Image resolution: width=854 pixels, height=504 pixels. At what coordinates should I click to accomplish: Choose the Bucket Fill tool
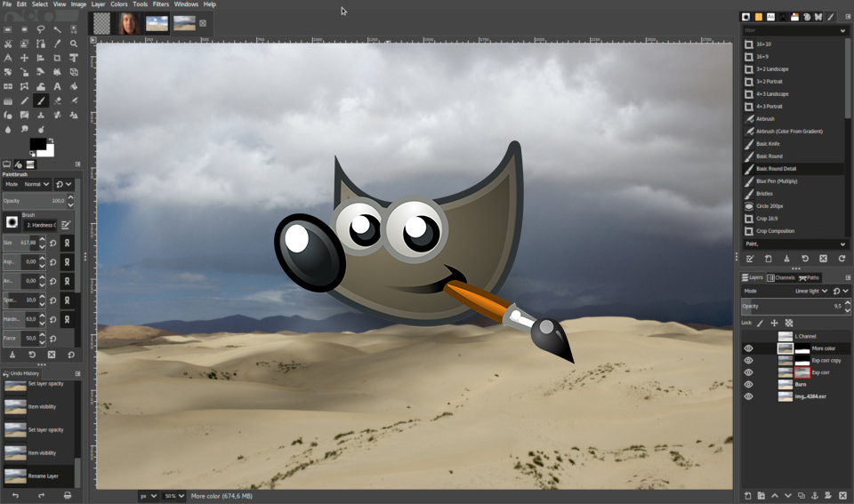pos(74,86)
